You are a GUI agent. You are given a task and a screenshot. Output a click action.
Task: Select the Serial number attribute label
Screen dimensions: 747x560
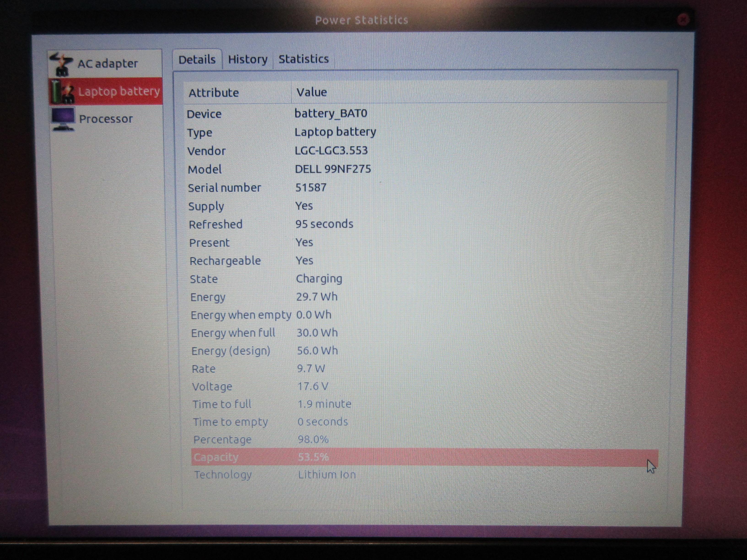224,188
